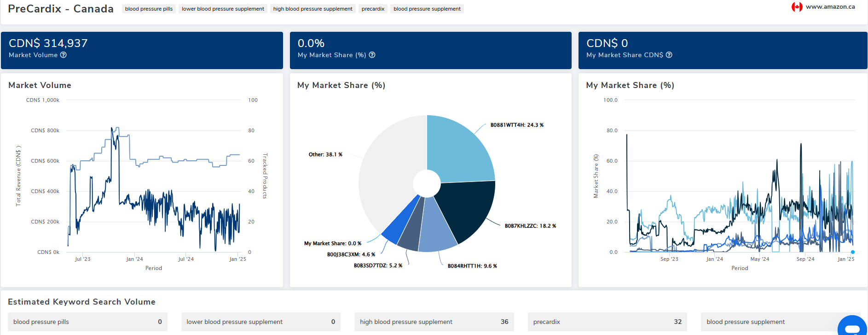This screenshot has width=868, height=335.
Task: Click the '0.0%' market share value in the banner
Action: pos(311,43)
